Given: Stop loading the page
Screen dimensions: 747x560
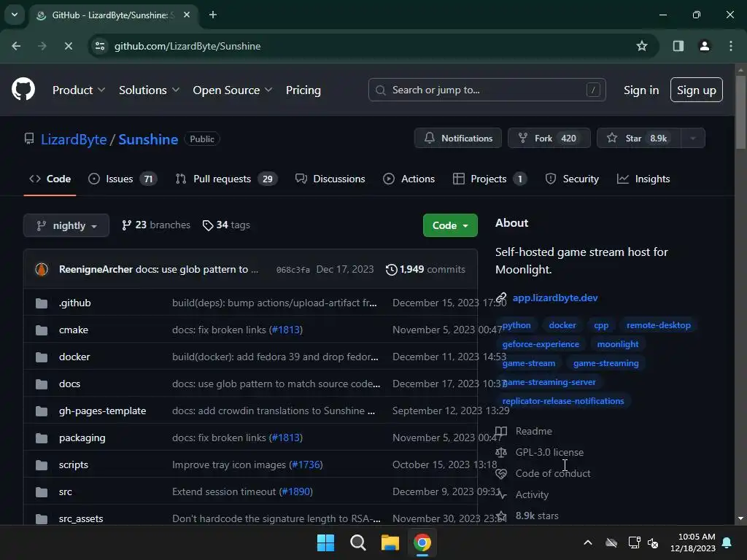Looking at the screenshot, I should [x=68, y=46].
